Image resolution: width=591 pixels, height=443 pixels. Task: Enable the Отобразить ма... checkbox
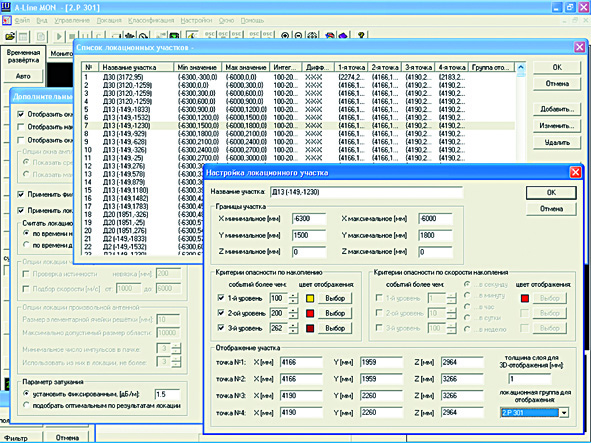point(21,127)
